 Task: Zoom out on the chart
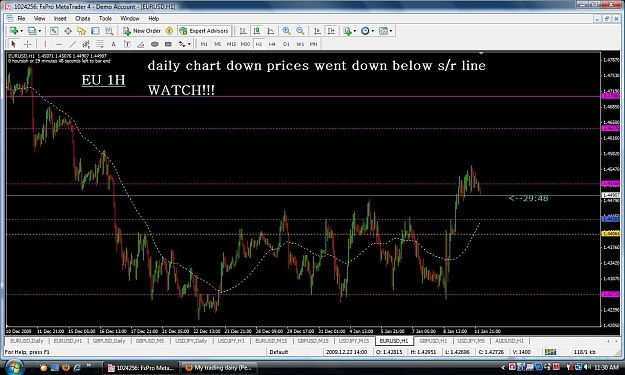(300, 31)
